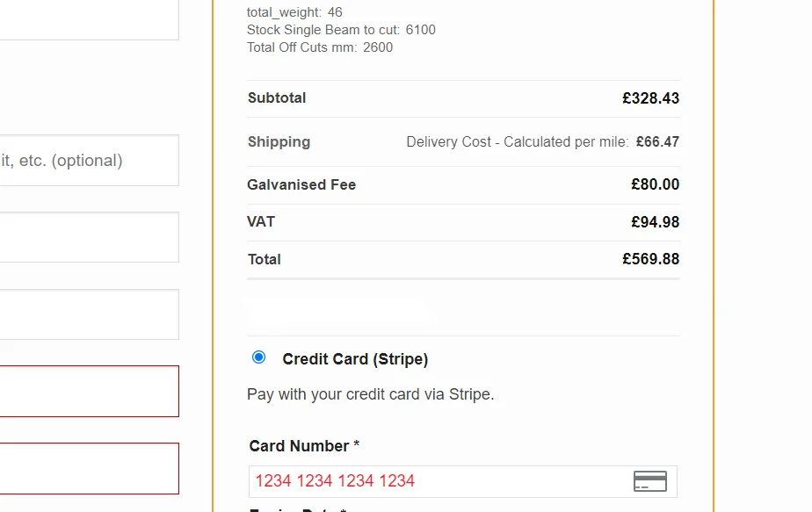Viewport: 812px width, 512px height.
Task: Click the "Stock Single Beam to cut" line
Action: (341, 30)
